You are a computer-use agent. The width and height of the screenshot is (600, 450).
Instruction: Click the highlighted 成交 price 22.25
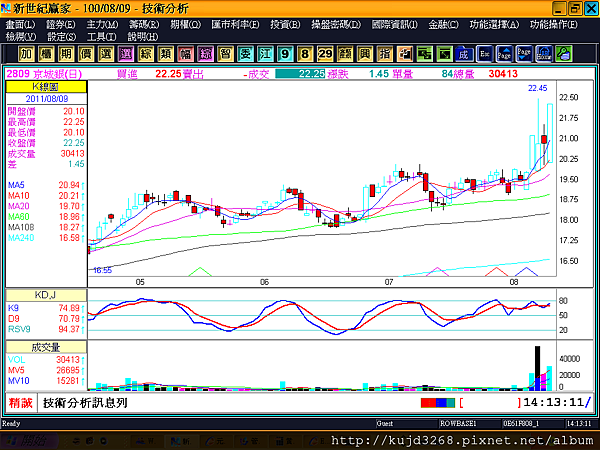tap(300, 74)
